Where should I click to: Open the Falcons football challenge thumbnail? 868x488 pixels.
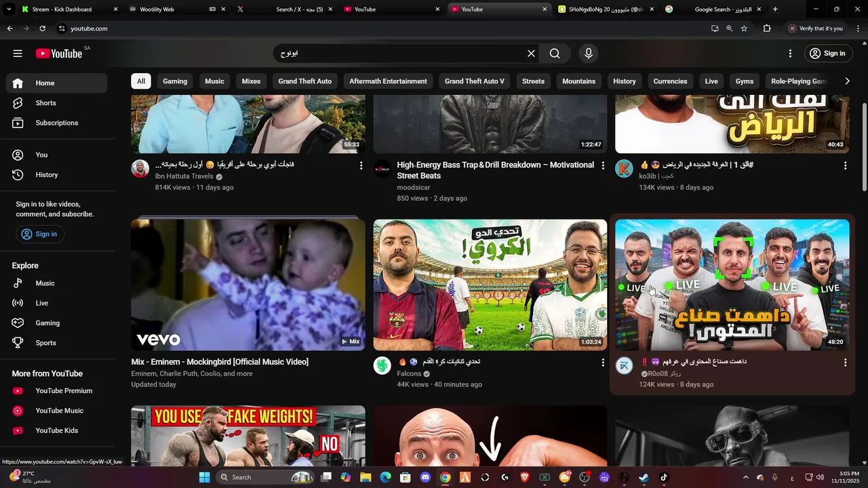click(490, 285)
